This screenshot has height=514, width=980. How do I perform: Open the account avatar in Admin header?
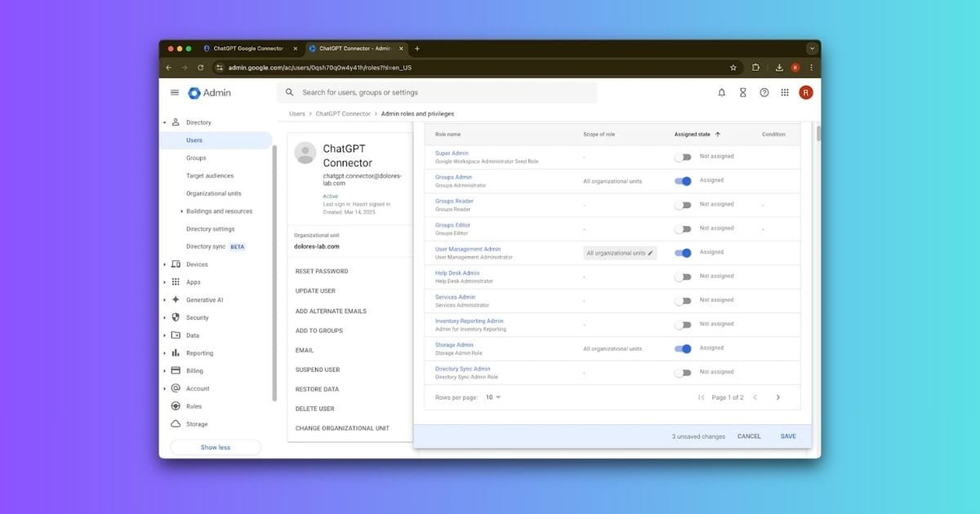(806, 93)
